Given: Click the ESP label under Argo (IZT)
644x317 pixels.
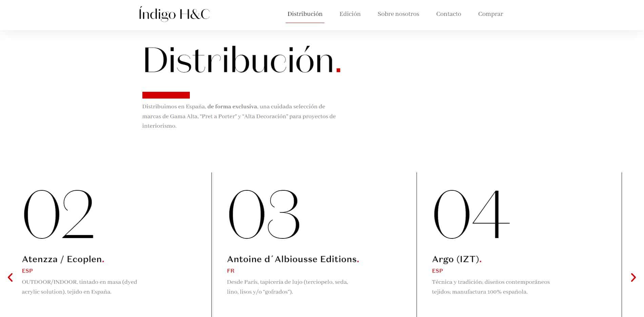Looking at the screenshot, I should pos(437,271).
